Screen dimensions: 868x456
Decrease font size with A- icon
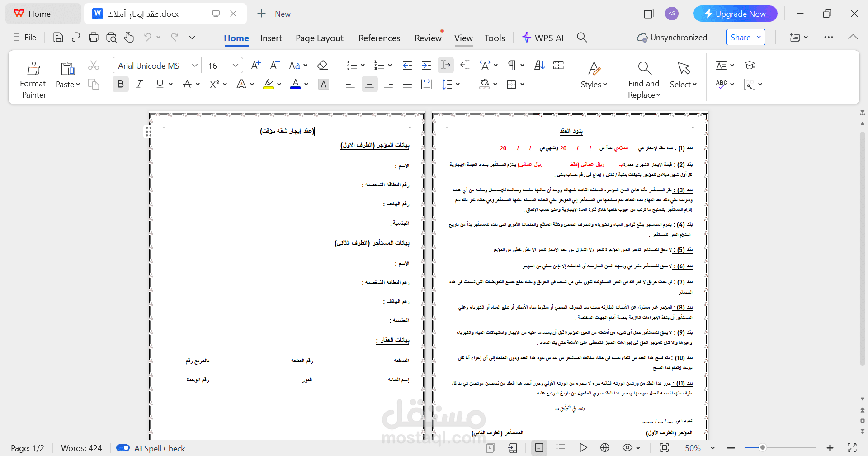pos(275,66)
